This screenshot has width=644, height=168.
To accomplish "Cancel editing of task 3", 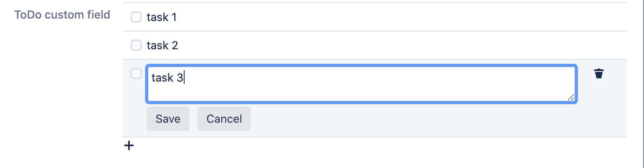I will click(224, 119).
